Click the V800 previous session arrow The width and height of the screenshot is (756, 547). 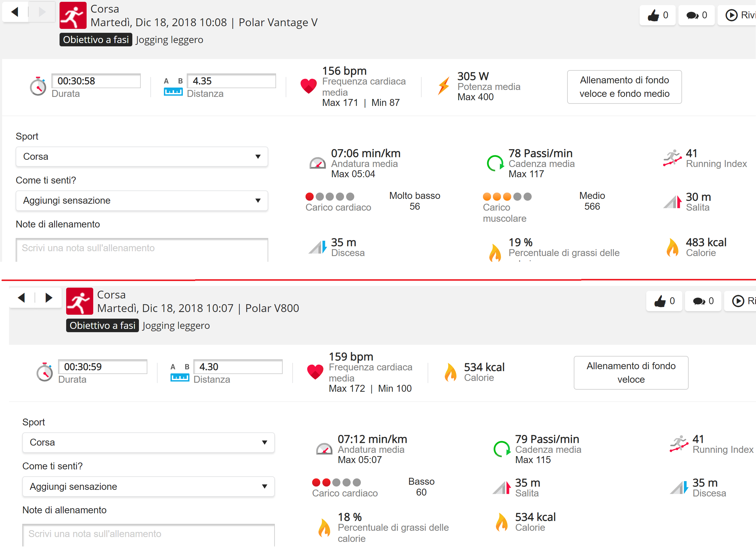[x=22, y=298]
